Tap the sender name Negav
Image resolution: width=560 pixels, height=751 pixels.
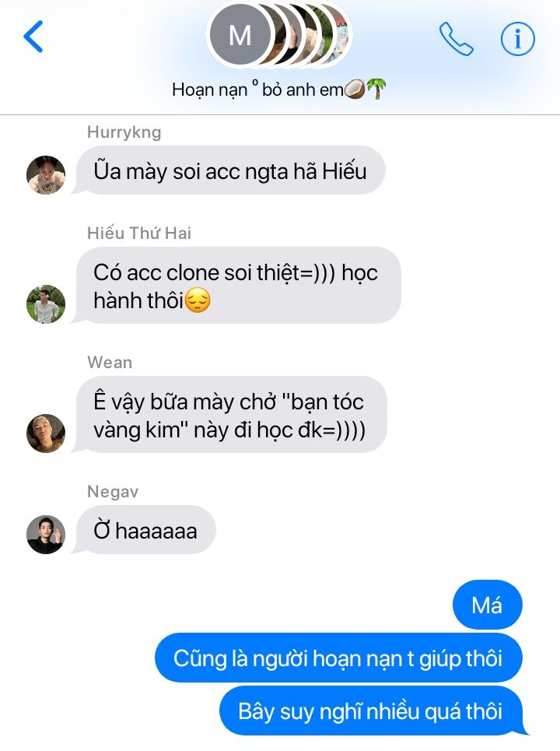click(x=113, y=491)
